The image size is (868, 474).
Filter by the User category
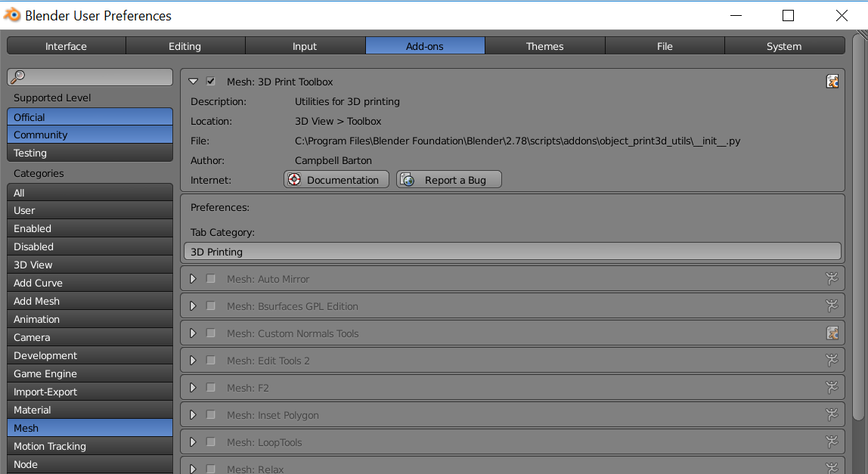pyautogui.click(x=90, y=210)
